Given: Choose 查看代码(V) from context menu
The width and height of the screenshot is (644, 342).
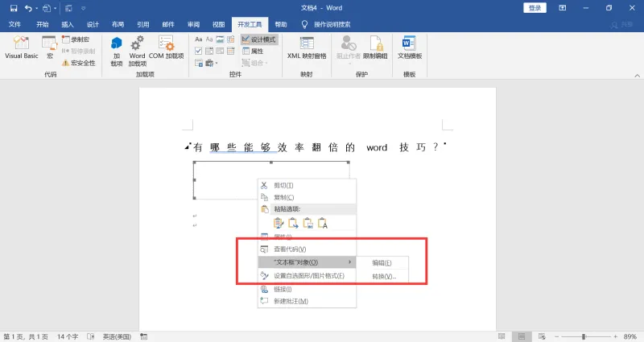Looking at the screenshot, I should pyautogui.click(x=307, y=249).
